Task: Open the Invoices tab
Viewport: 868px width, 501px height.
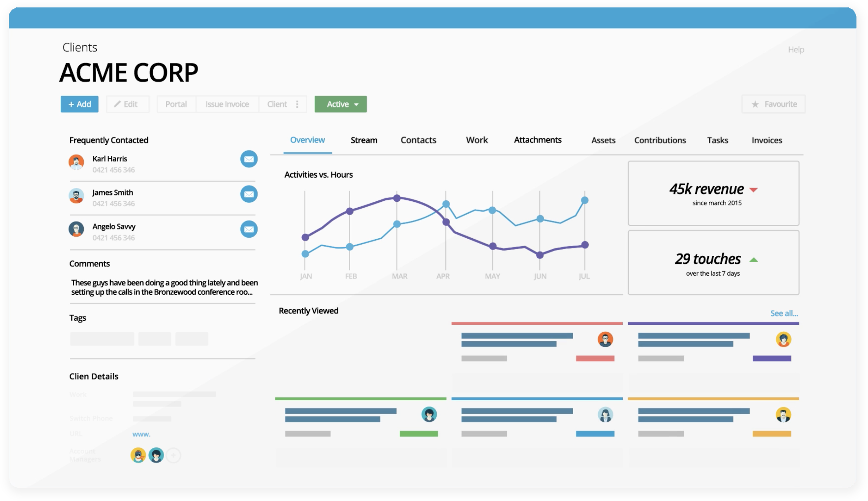Action: [x=767, y=140]
